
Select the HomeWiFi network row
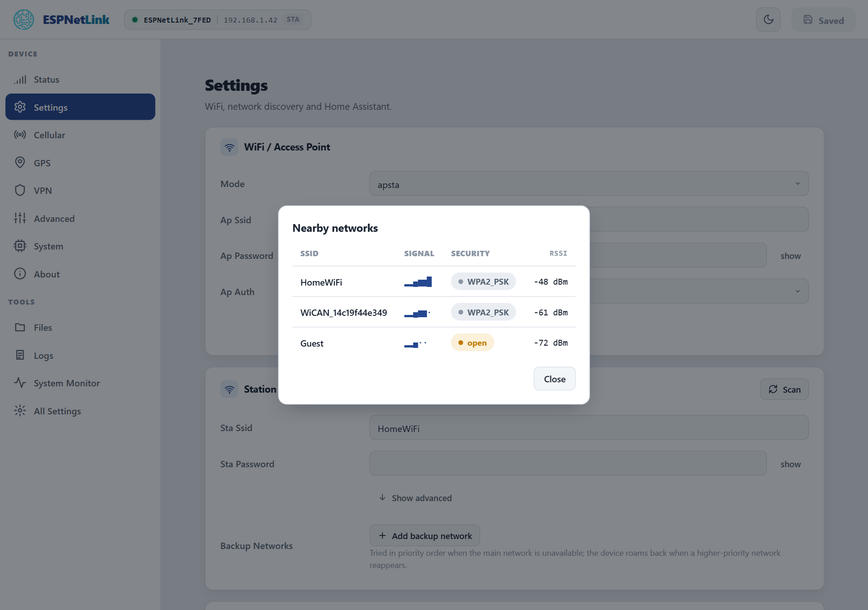pyautogui.click(x=434, y=282)
